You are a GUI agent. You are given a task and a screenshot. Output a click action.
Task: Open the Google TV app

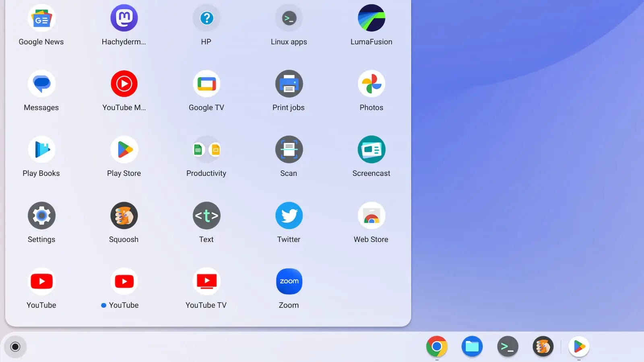[206, 84]
